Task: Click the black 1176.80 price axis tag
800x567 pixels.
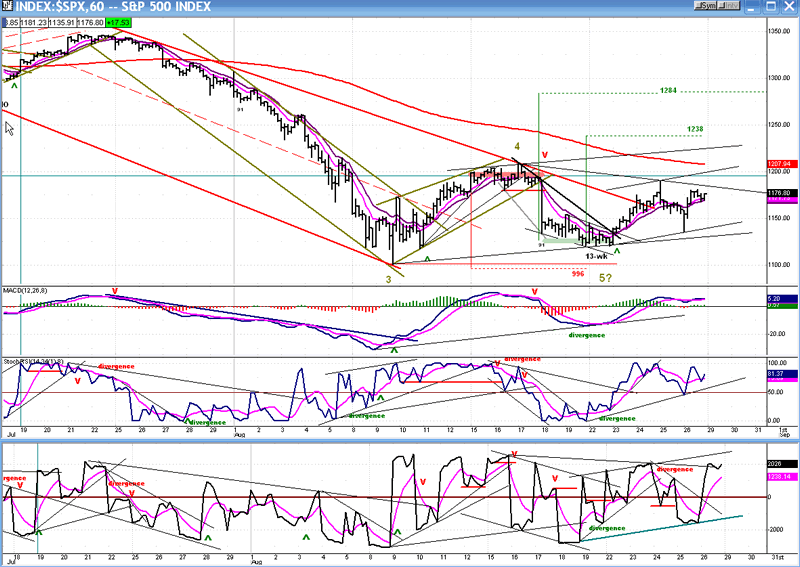Action: 782,193
